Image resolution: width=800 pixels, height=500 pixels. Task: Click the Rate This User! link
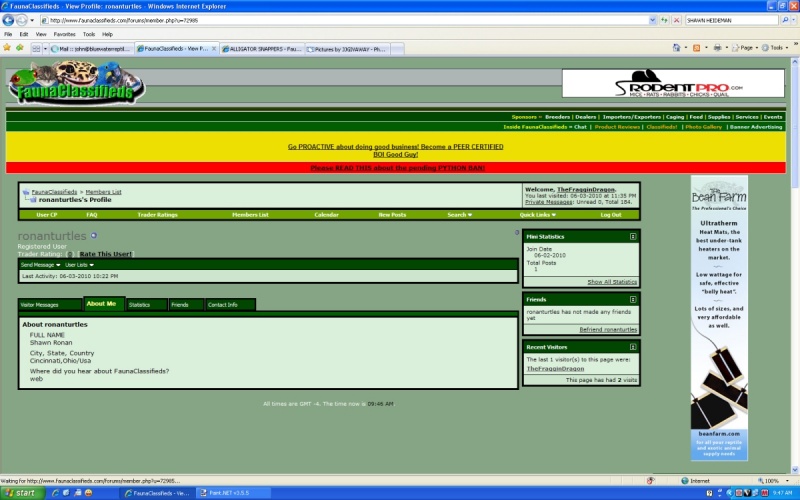pyautogui.click(x=106, y=254)
